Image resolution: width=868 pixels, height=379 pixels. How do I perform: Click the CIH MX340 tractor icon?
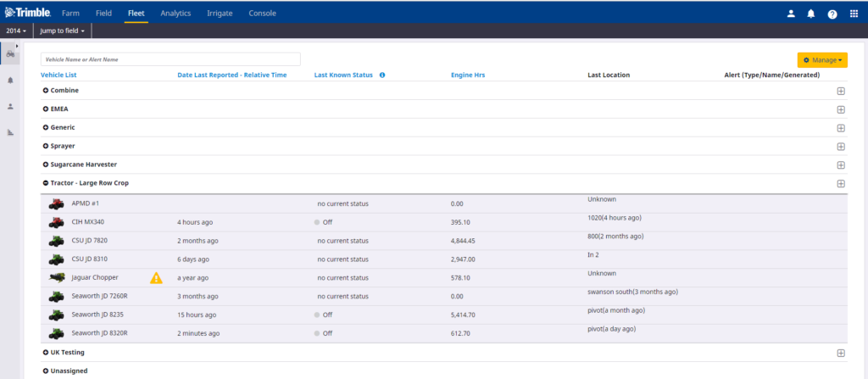(x=56, y=222)
